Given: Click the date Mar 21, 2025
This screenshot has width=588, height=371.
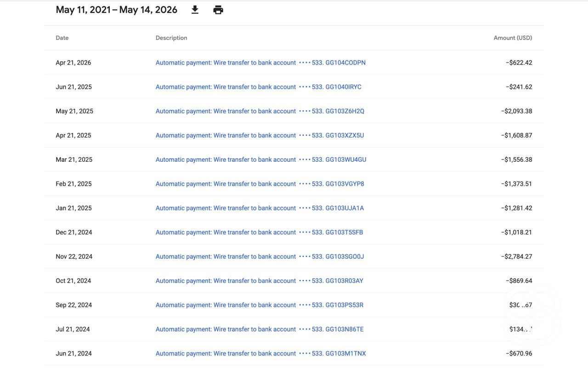Looking at the screenshot, I should click(74, 160).
